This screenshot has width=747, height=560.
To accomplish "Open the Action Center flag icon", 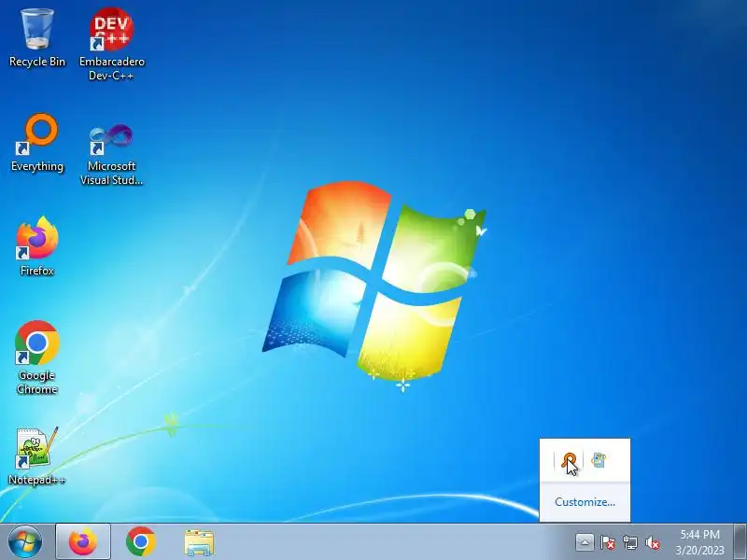I will tap(607, 542).
